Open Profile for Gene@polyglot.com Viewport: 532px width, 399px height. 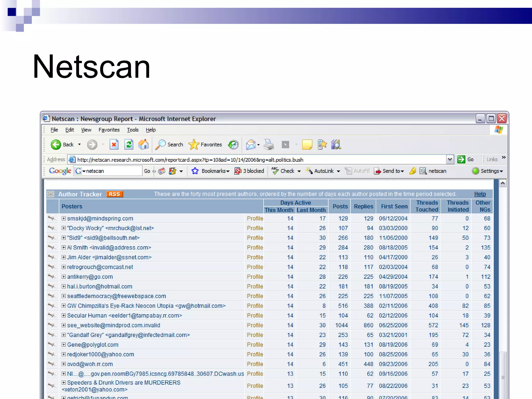pyautogui.click(x=255, y=345)
